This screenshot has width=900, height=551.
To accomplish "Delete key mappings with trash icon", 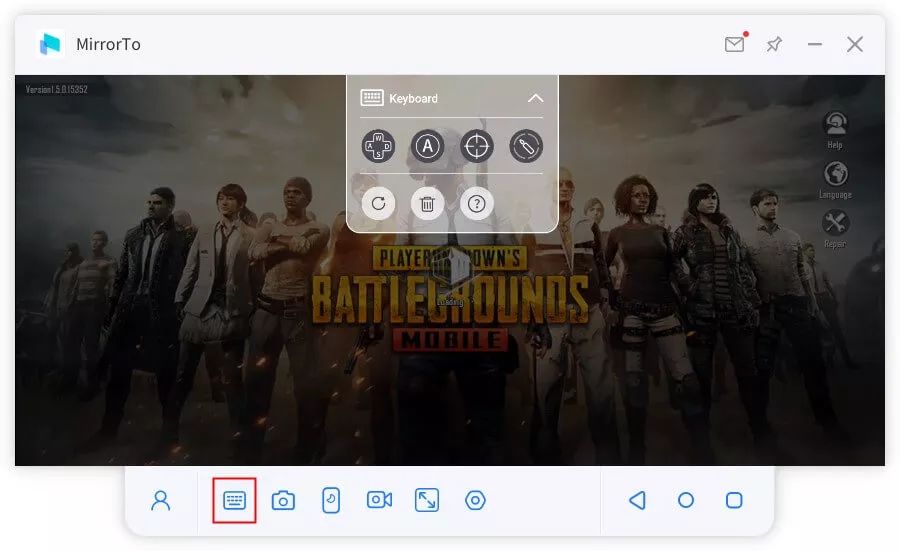I will click(428, 203).
